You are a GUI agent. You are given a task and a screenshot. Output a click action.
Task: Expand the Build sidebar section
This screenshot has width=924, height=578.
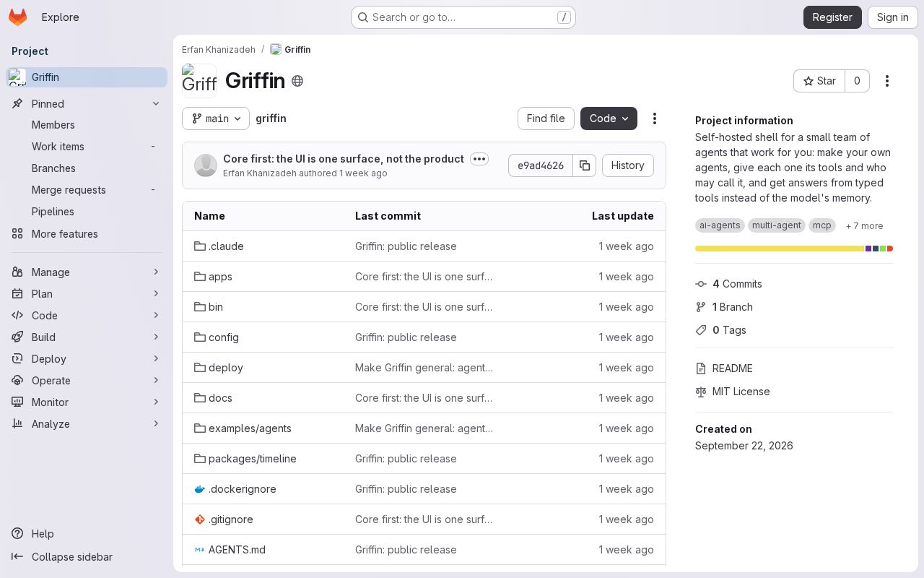87,337
